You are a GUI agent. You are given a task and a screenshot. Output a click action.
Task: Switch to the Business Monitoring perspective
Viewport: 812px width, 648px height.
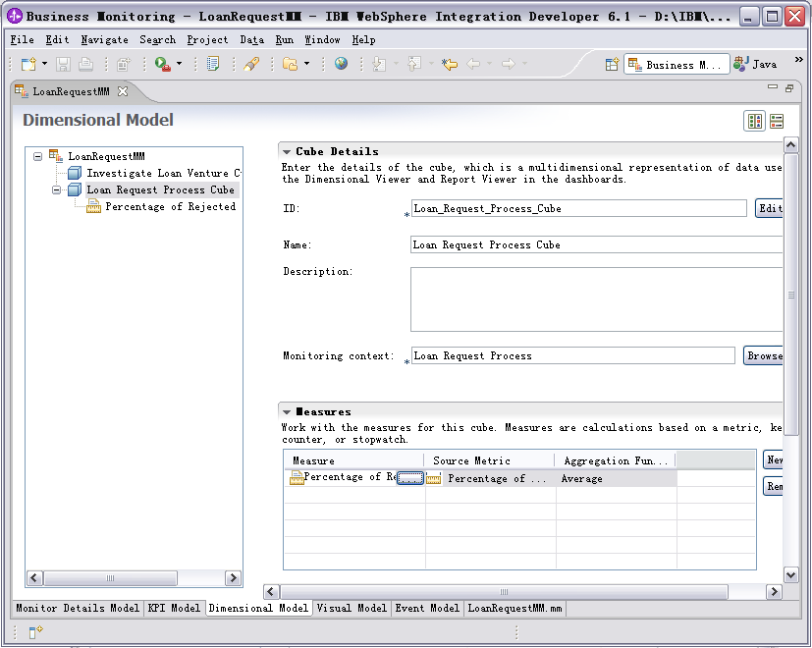pyautogui.click(x=677, y=64)
